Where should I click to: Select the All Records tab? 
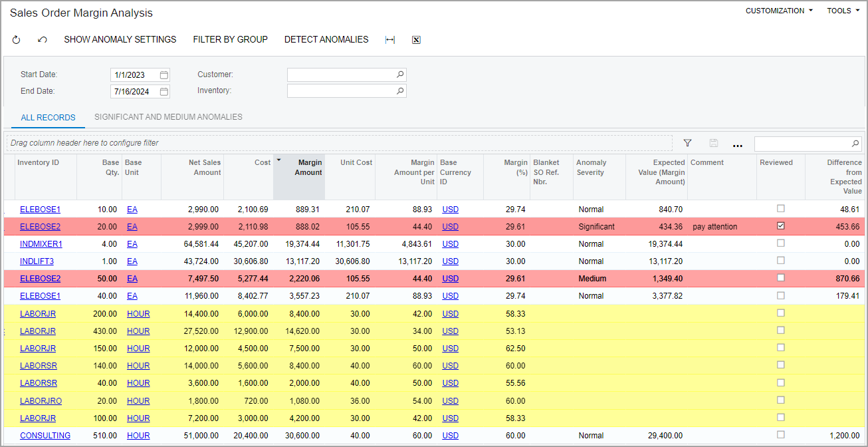tap(48, 118)
